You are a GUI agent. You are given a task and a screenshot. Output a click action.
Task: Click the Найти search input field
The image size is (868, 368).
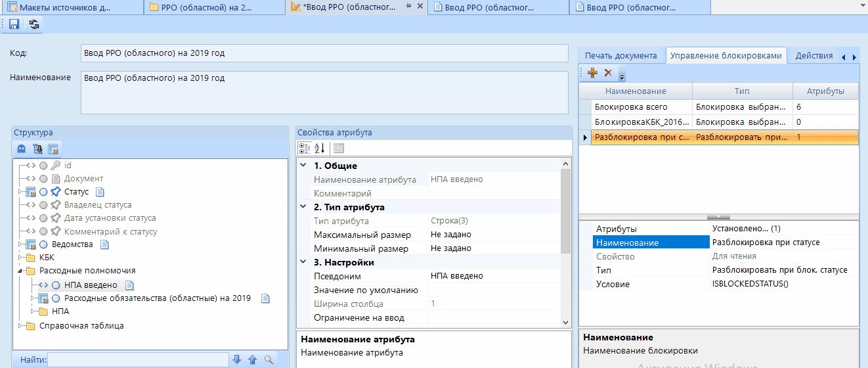pos(137,359)
